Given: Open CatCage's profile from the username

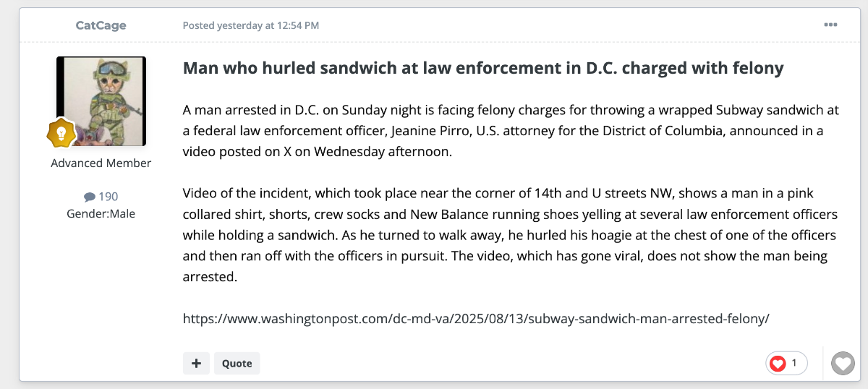Looking at the screenshot, I should click(x=101, y=25).
